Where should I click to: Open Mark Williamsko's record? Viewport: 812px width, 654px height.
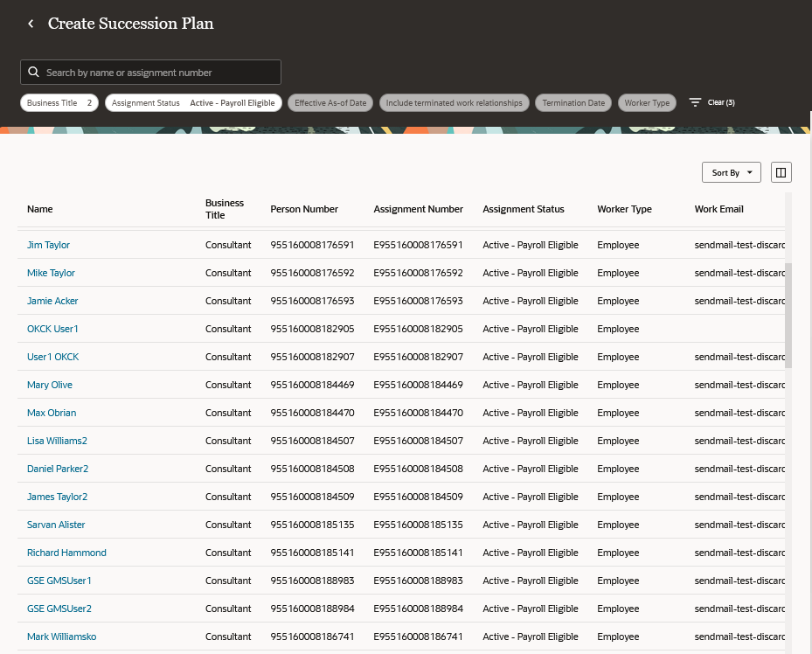pyautogui.click(x=62, y=637)
